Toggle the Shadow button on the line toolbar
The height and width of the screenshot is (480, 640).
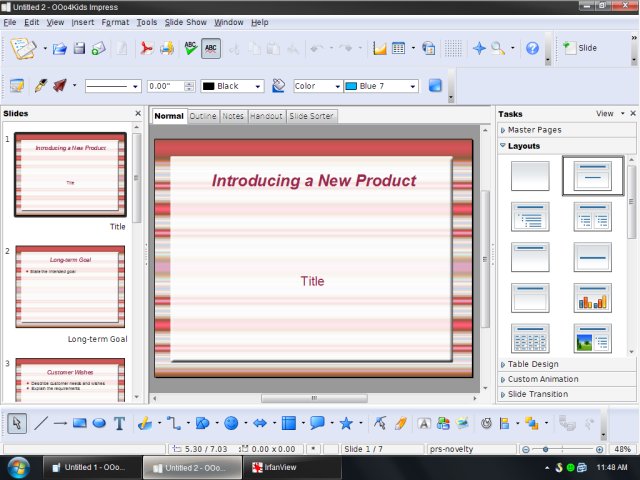click(435, 86)
